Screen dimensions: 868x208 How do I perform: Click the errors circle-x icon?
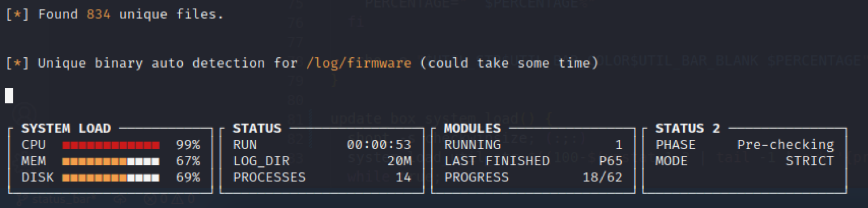(150, 199)
